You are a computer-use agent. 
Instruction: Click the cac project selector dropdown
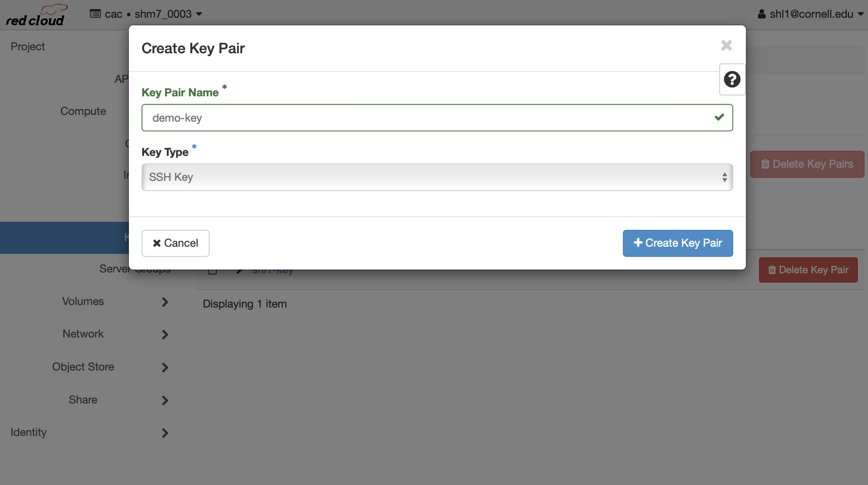click(x=146, y=14)
